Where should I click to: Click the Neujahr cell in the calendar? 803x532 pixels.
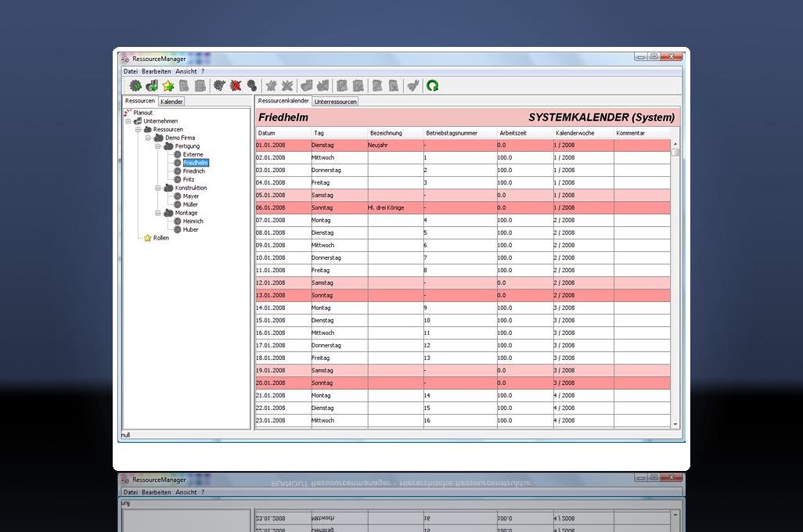point(395,146)
